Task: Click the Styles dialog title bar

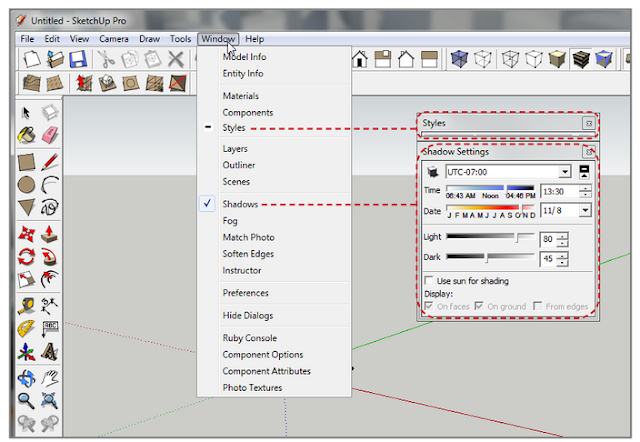Action: coord(501,123)
